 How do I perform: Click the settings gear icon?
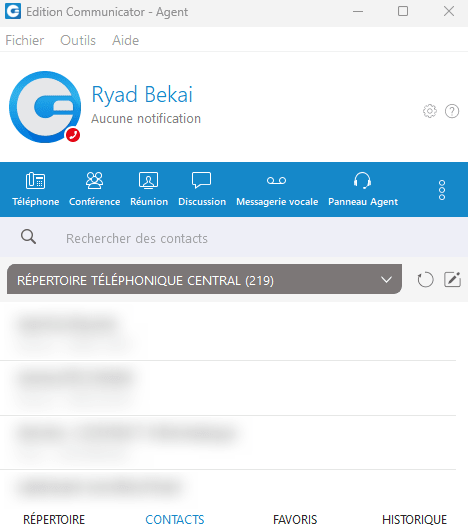click(x=429, y=111)
